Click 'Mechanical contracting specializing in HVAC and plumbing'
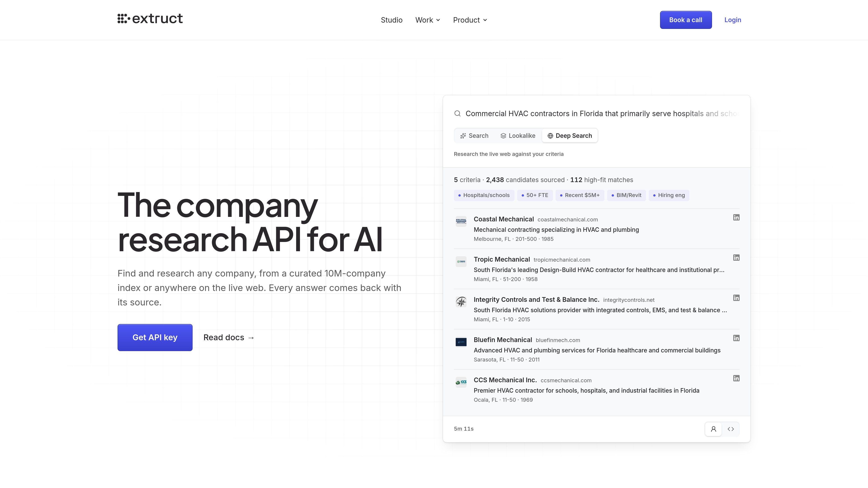 tap(556, 230)
